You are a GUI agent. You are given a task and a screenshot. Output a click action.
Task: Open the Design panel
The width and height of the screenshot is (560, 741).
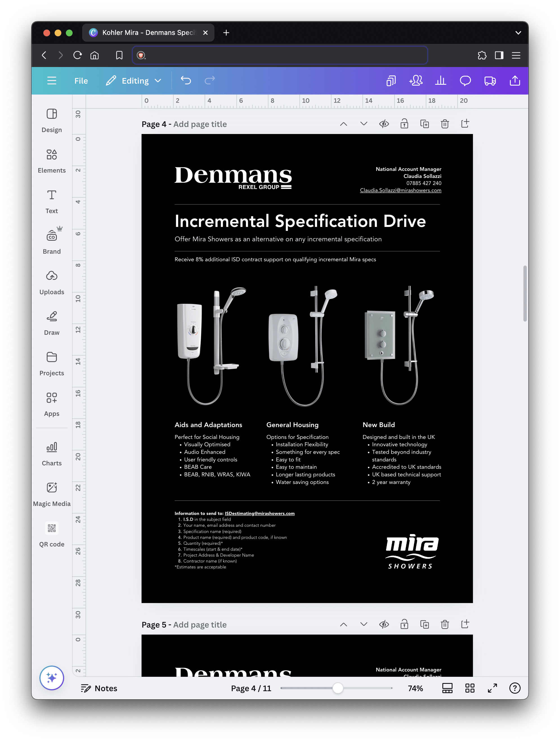point(51,120)
